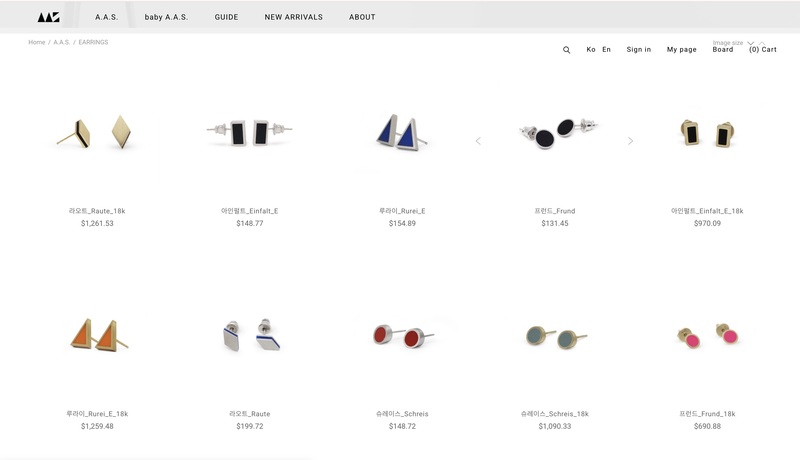
Task: Open the search magnifier icon
Action: [566, 50]
